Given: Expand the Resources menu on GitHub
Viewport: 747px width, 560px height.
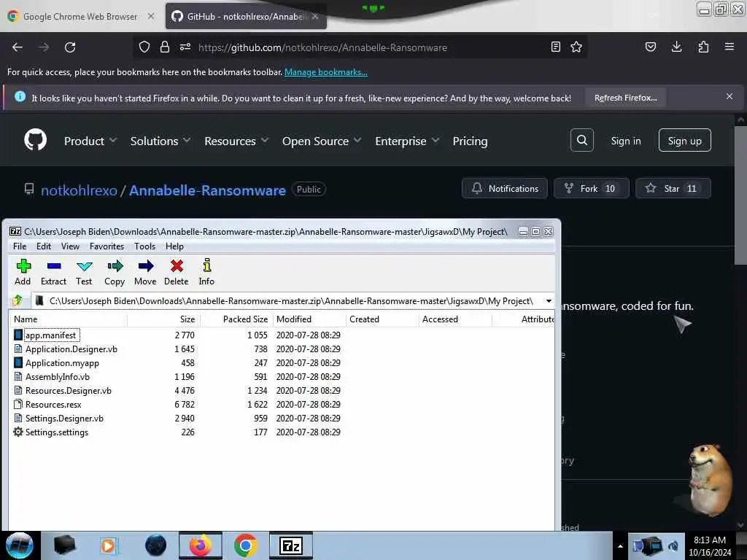Looking at the screenshot, I should pyautogui.click(x=236, y=141).
